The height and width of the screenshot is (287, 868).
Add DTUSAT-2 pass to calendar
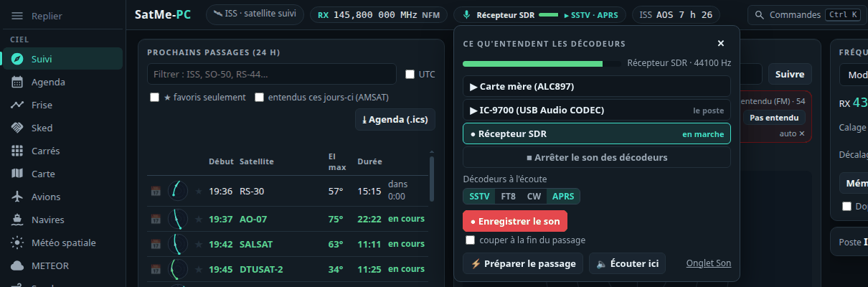pos(156,270)
